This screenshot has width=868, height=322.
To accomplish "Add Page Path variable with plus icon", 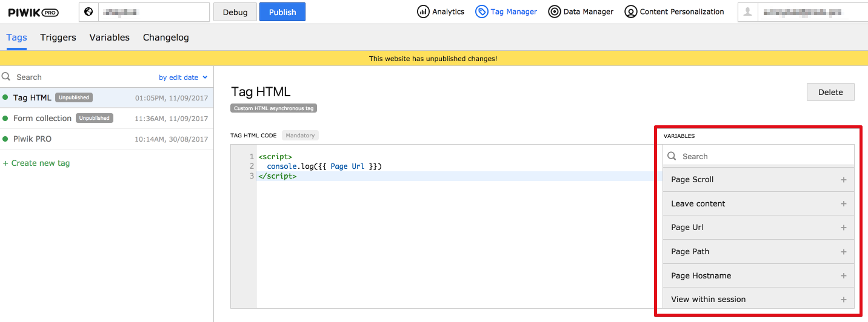I will [x=843, y=252].
